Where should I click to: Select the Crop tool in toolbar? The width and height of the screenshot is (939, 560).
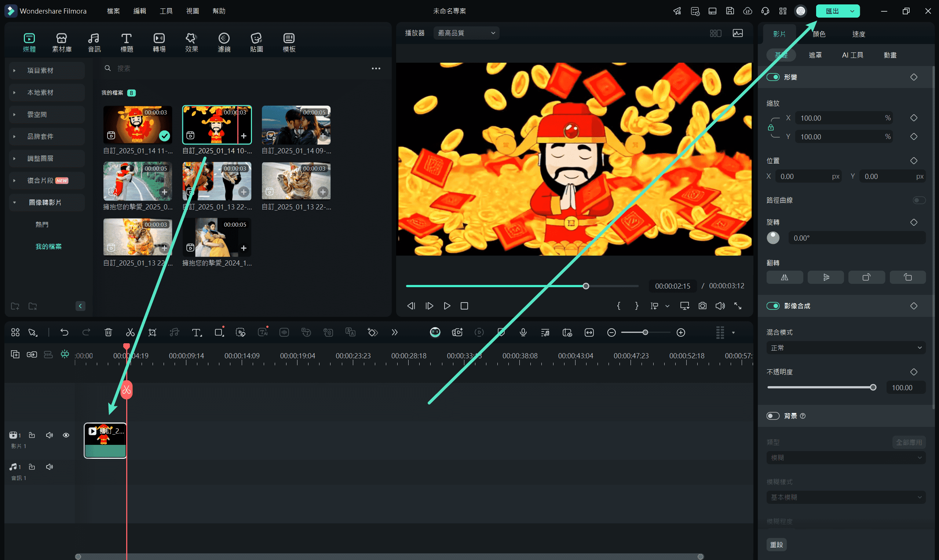153,333
